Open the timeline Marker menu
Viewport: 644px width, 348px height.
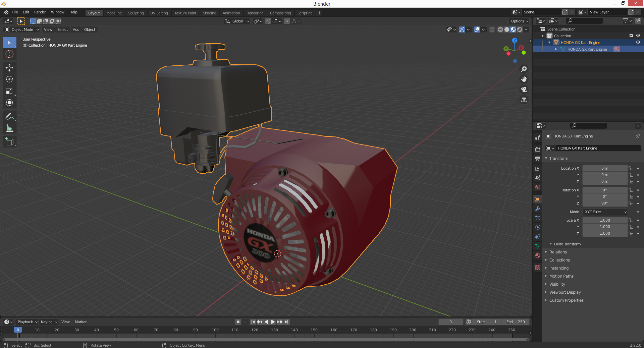coord(80,322)
